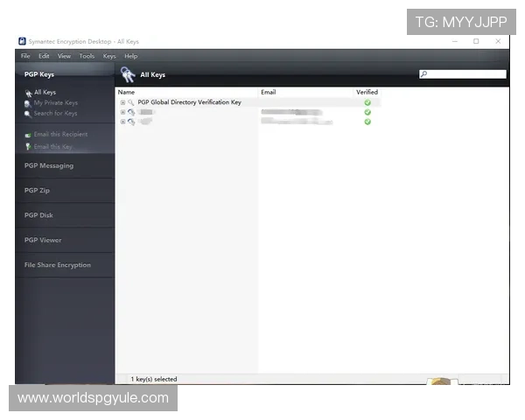The image size is (525, 420).
Task: Open the File Share Encryption section
Action: click(x=65, y=264)
